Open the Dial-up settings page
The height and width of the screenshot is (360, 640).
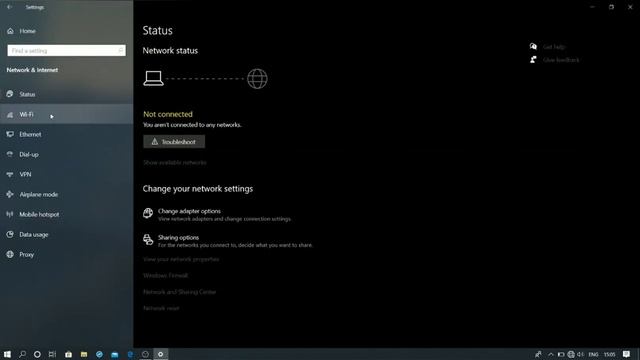pyautogui.click(x=67, y=154)
